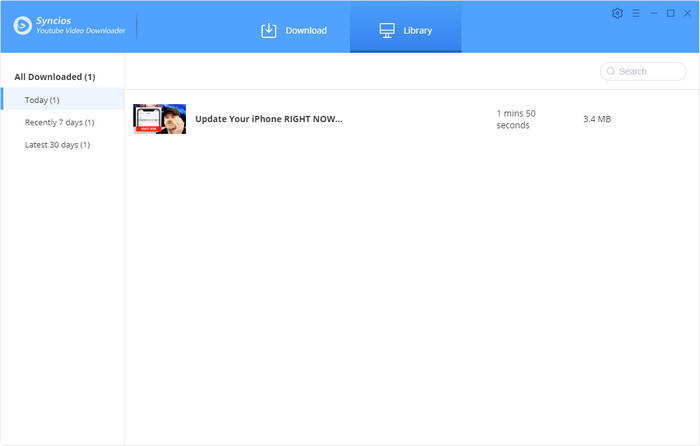The height and width of the screenshot is (446, 700).
Task: Open the hamburger menu icon
Action: click(635, 13)
